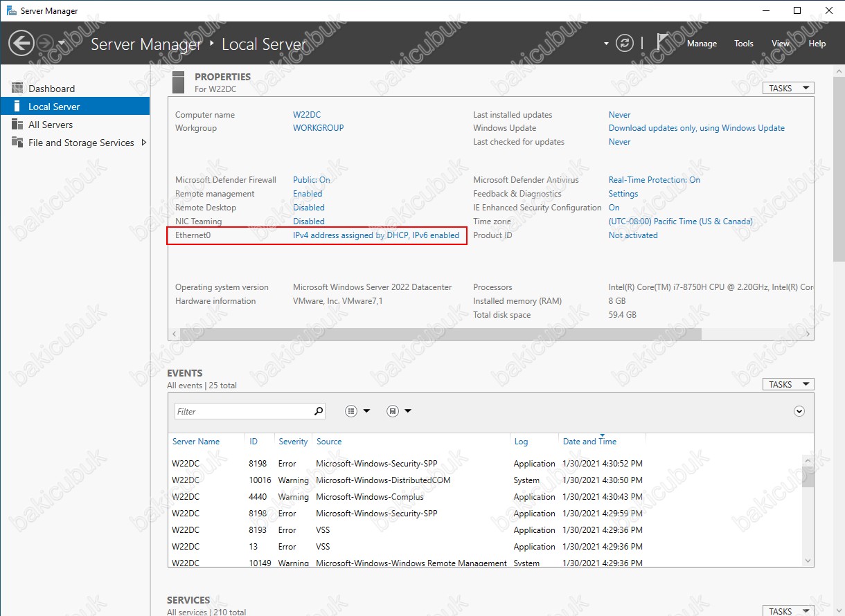Open Feedback & Diagnostics Settings link
This screenshot has height=616, width=845.
click(623, 194)
